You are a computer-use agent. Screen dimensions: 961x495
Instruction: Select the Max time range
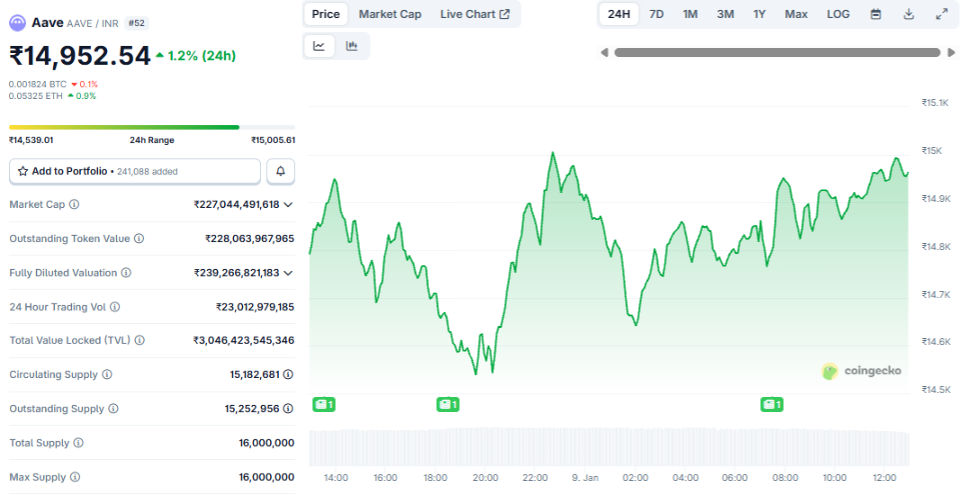(796, 14)
